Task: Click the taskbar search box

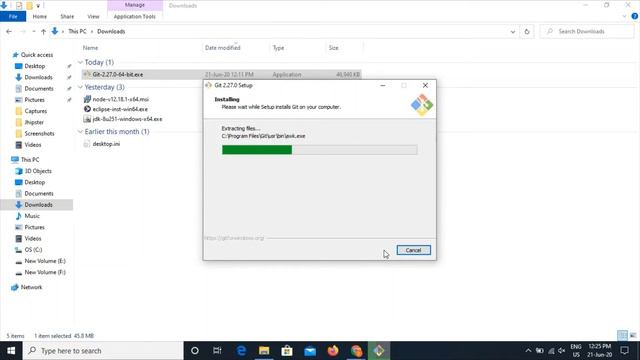Action: [x=103, y=351]
